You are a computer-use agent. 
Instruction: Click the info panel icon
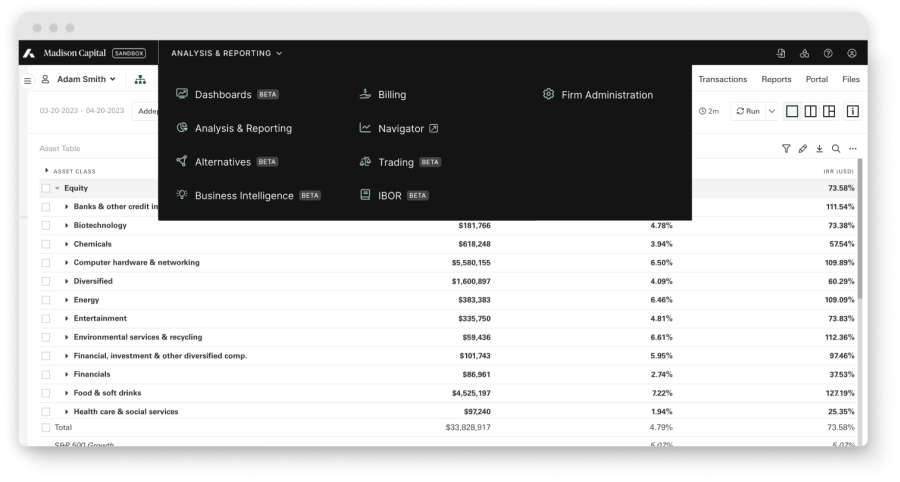[x=852, y=111]
